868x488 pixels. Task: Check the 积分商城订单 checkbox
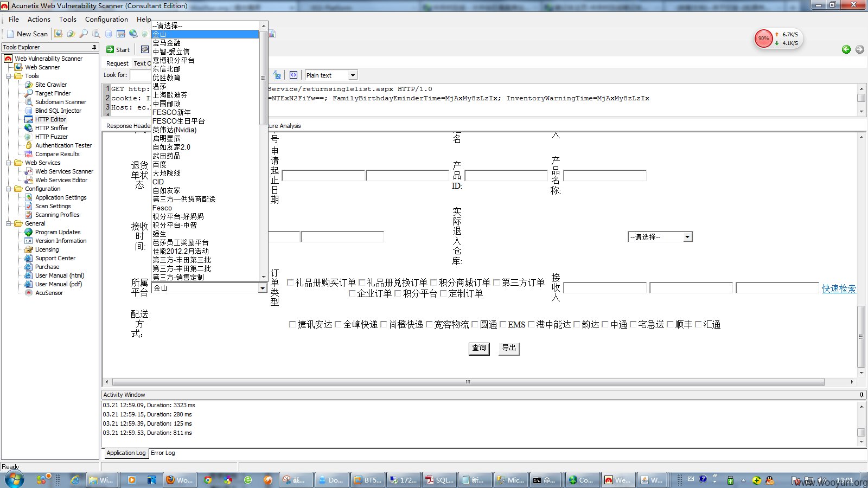coord(433,282)
